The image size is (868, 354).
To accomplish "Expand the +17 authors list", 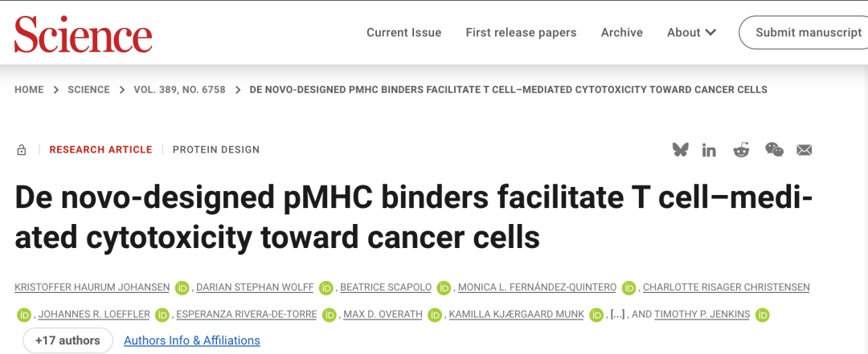I will click(68, 340).
